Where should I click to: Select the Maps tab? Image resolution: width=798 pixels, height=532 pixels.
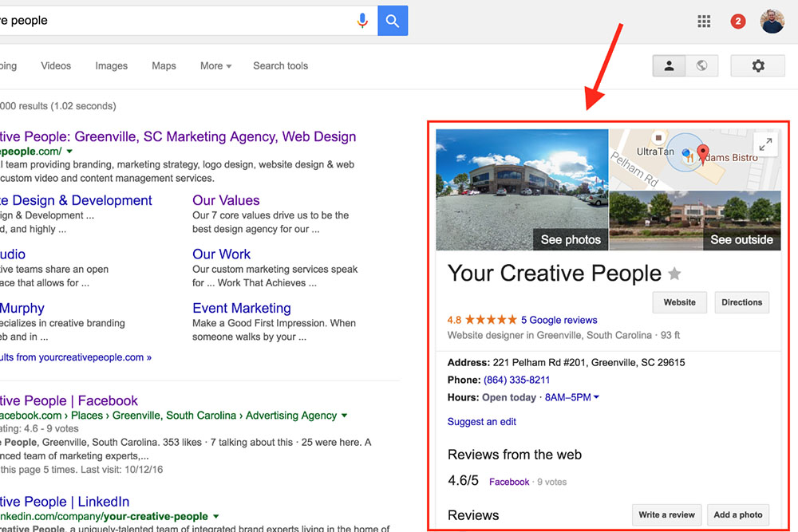pos(164,65)
